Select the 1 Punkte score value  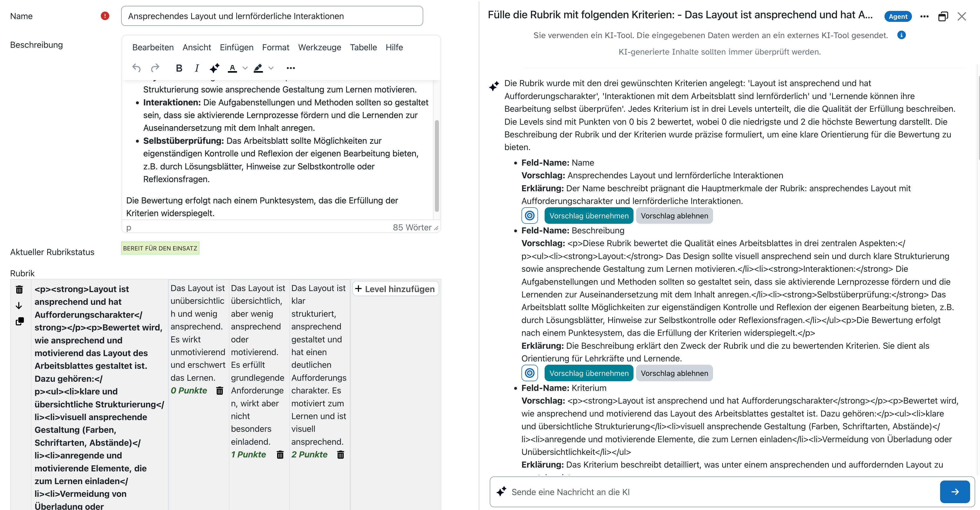point(248,454)
